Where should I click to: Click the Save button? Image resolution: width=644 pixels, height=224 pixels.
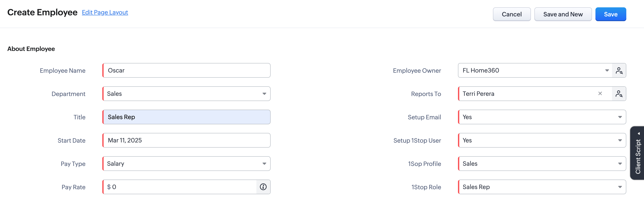pyautogui.click(x=610, y=14)
